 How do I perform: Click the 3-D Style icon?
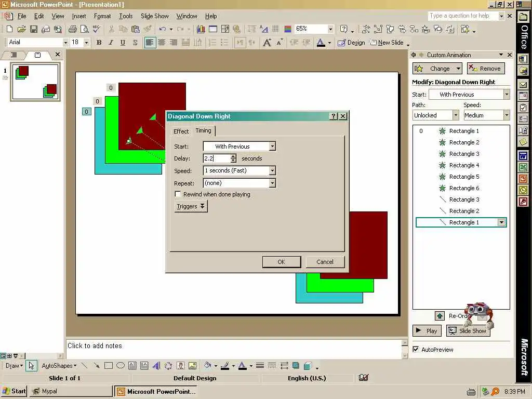click(x=308, y=366)
